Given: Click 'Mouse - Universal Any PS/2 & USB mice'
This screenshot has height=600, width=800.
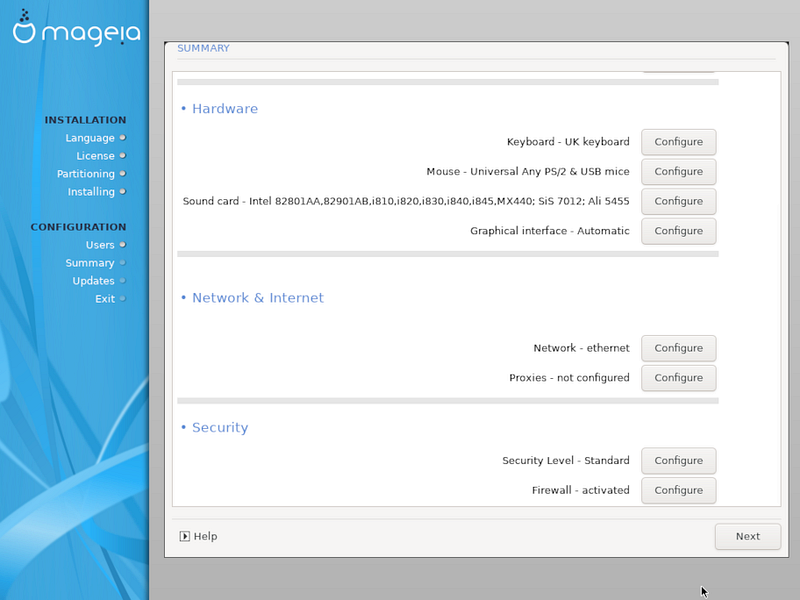Looking at the screenshot, I should pos(528,171).
